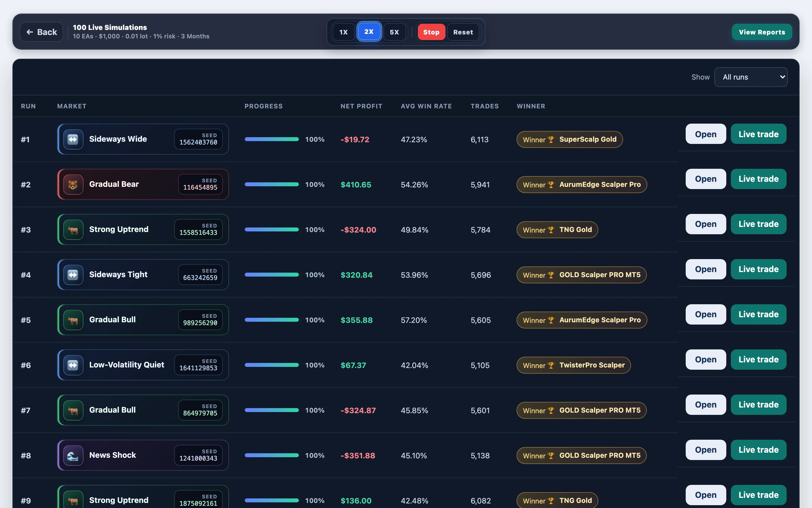Viewport: 812px width, 508px height.
Task: Click seed value 1562403760
Action: [198, 143]
